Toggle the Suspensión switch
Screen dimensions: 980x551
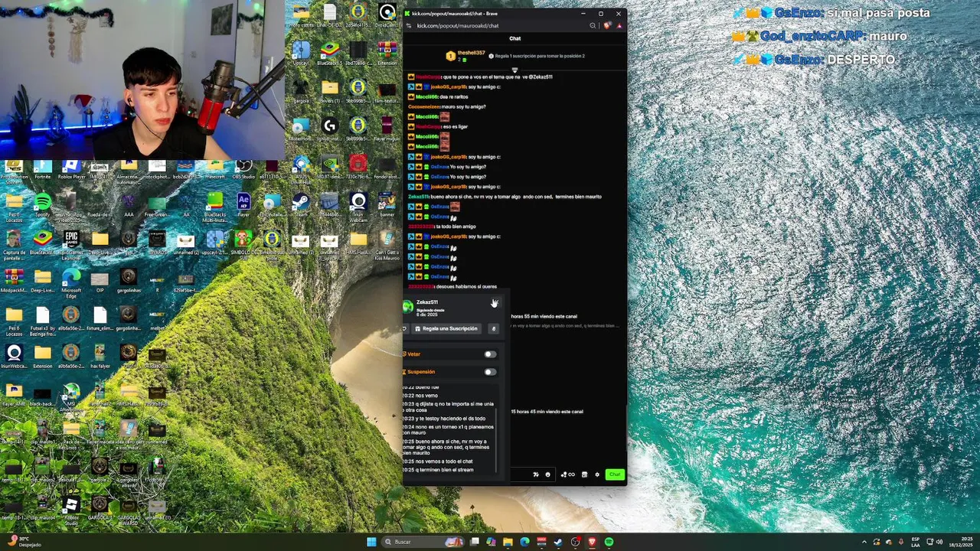(490, 372)
